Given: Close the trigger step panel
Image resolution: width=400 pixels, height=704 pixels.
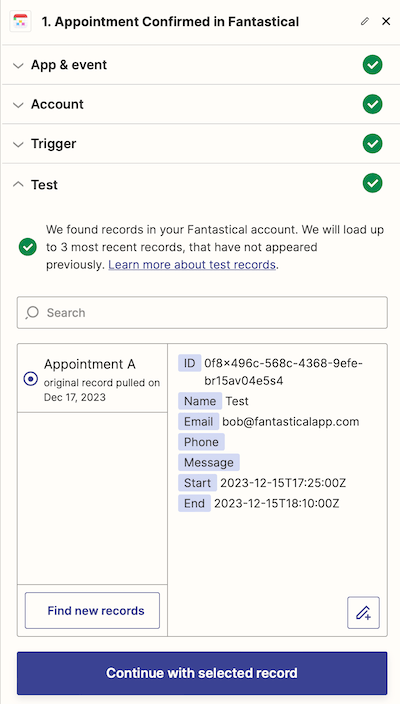Looking at the screenshot, I should coord(386,21).
